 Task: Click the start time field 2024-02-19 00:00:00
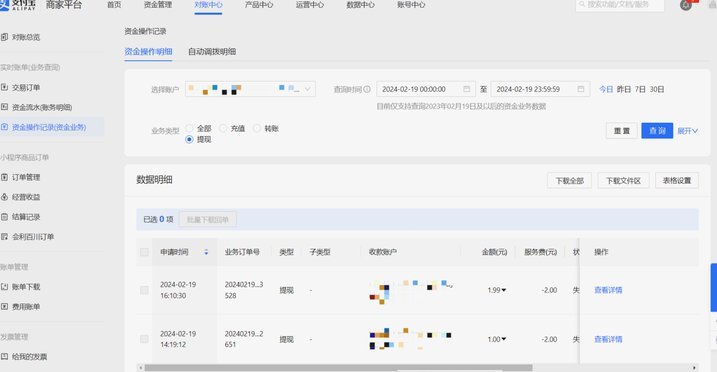click(x=425, y=89)
